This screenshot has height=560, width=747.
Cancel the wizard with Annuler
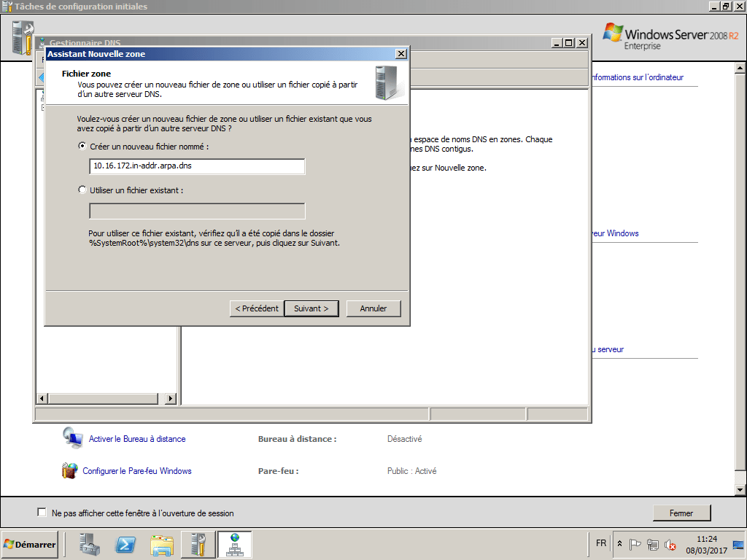point(373,308)
